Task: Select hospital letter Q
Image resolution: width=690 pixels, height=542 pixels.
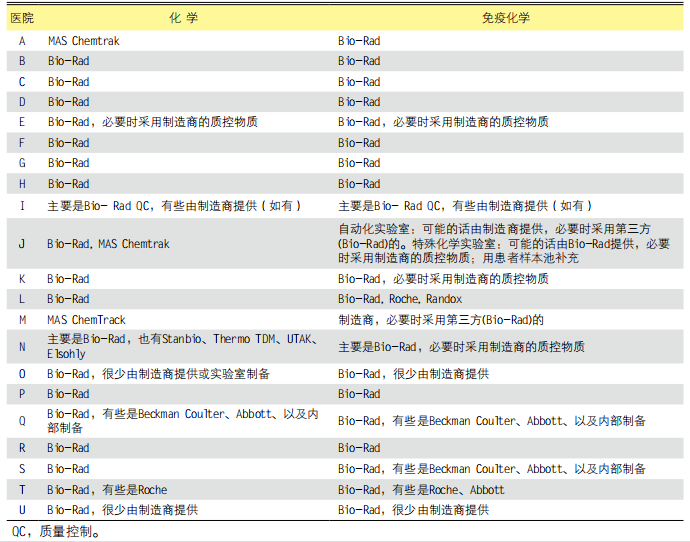Action: point(22,421)
